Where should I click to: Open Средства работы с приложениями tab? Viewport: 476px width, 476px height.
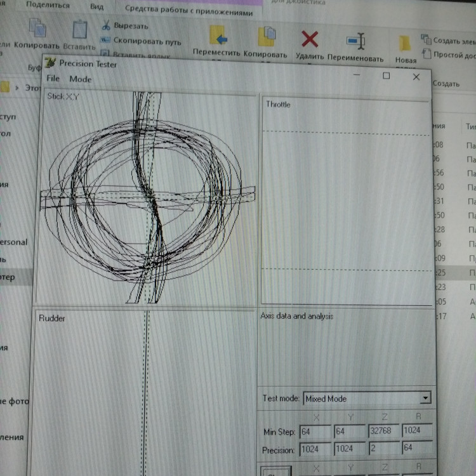coord(189,11)
